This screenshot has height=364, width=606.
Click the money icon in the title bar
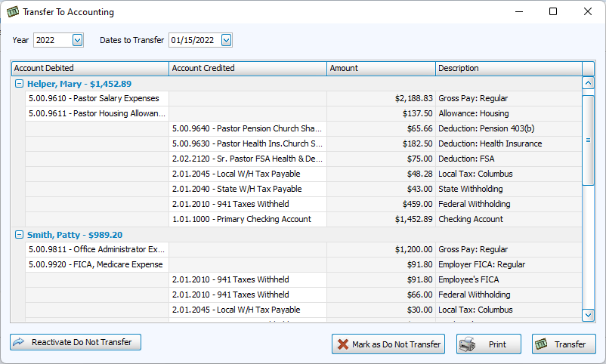13,12
